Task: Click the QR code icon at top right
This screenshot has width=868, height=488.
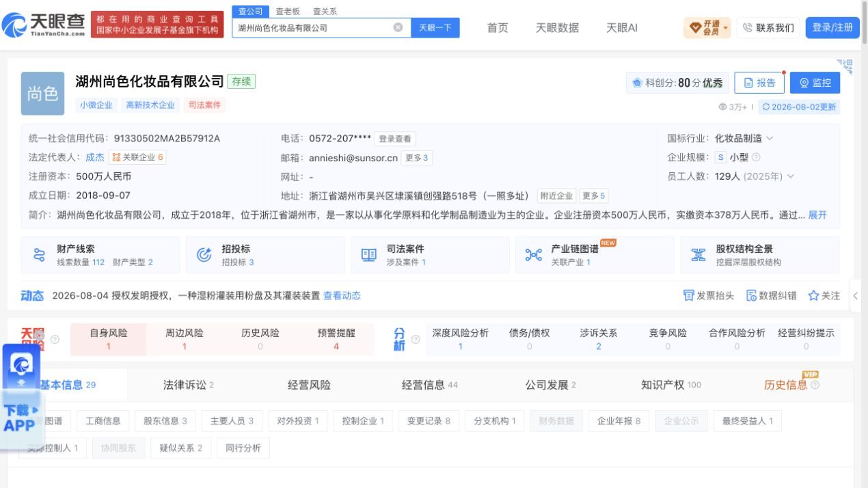Action: coord(845,66)
